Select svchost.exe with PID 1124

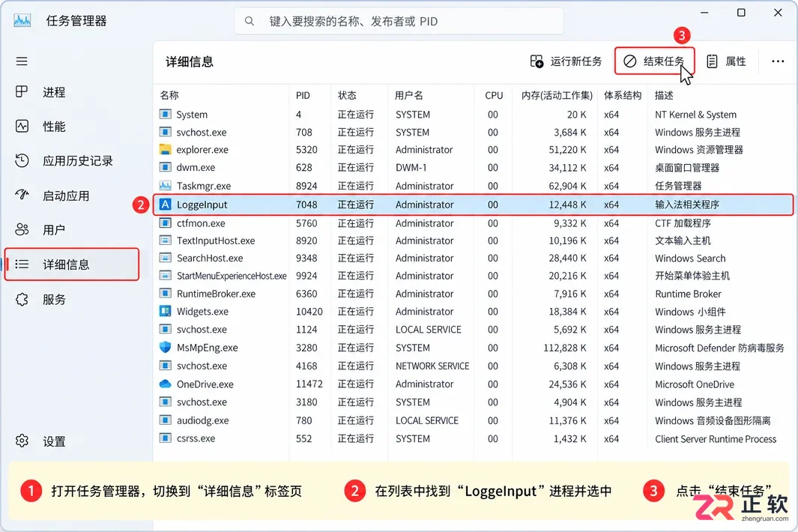coord(474,330)
